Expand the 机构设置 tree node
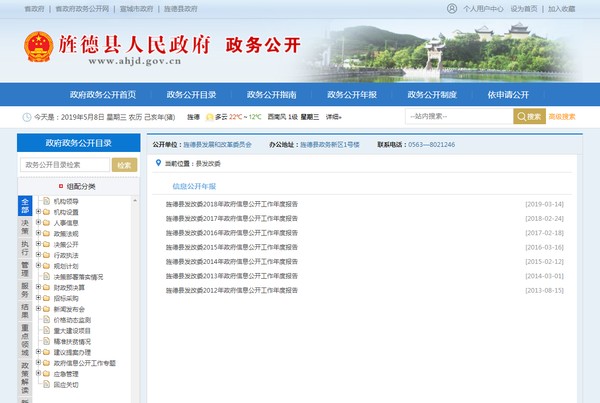Screen dimensions: 600x403 [38, 212]
